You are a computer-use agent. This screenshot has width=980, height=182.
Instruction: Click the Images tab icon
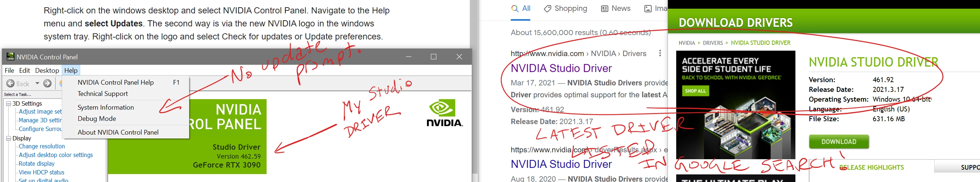coord(648,9)
